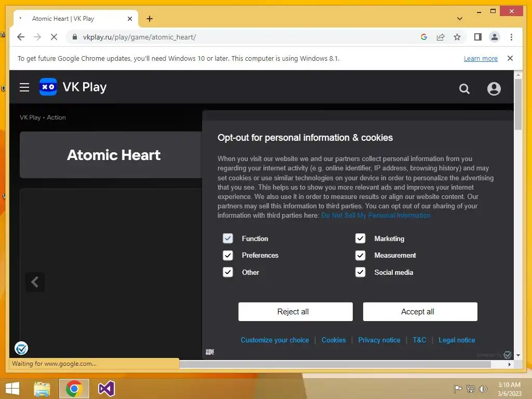Click the Google icon in address bar
The image size is (532, 399).
423,37
